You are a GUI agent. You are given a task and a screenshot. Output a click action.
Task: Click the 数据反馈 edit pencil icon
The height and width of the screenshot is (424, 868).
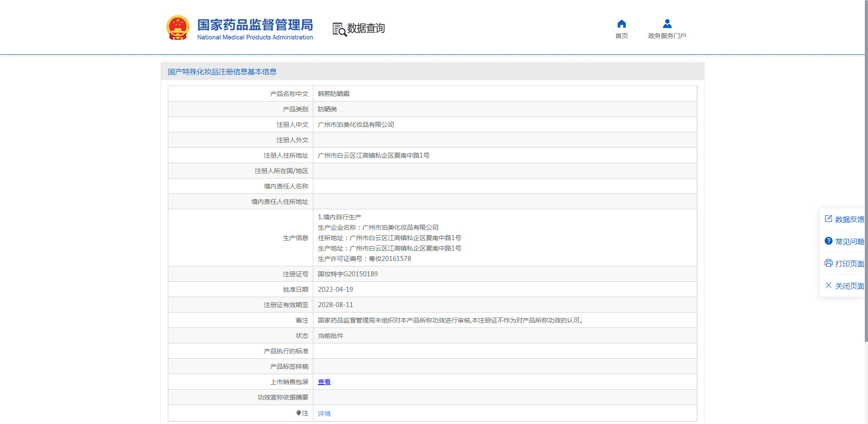point(829,219)
